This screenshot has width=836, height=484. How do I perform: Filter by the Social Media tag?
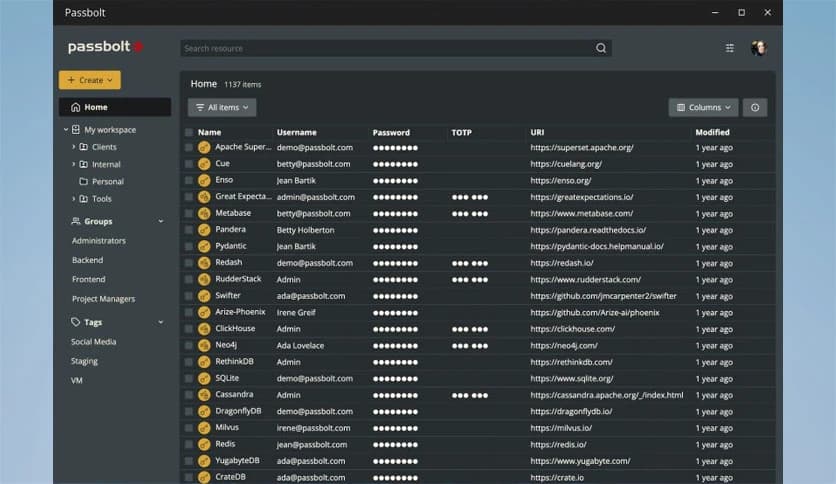click(93, 342)
